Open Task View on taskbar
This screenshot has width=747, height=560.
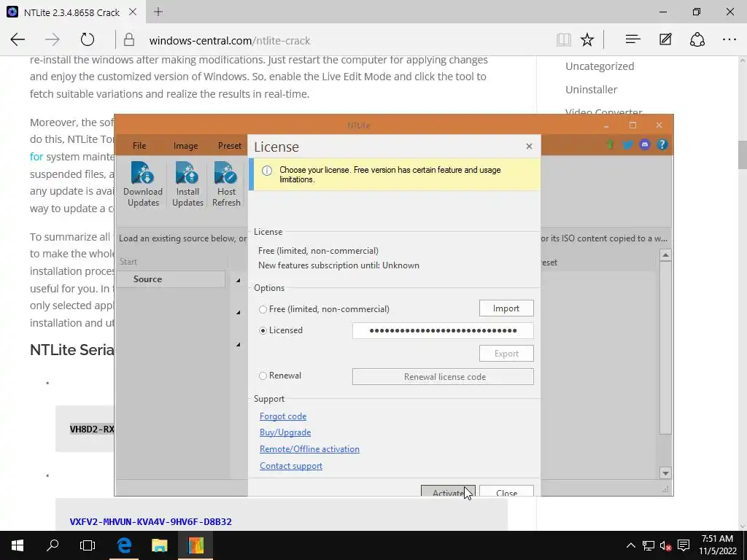pyautogui.click(x=88, y=545)
